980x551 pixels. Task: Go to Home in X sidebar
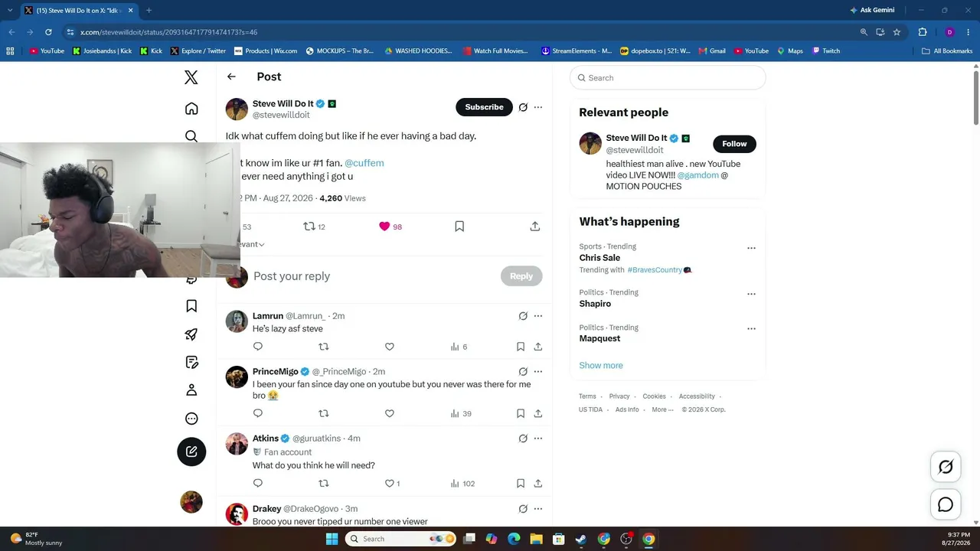coord(191,109)
